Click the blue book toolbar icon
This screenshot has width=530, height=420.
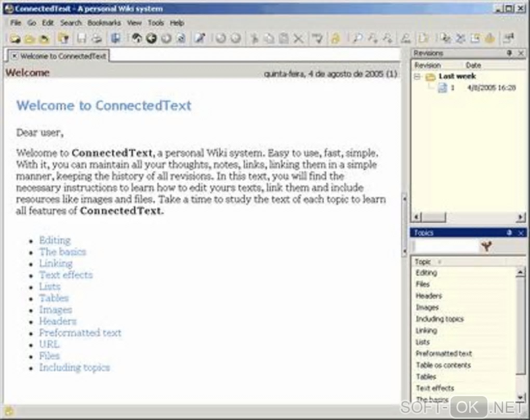pos(115,38)
